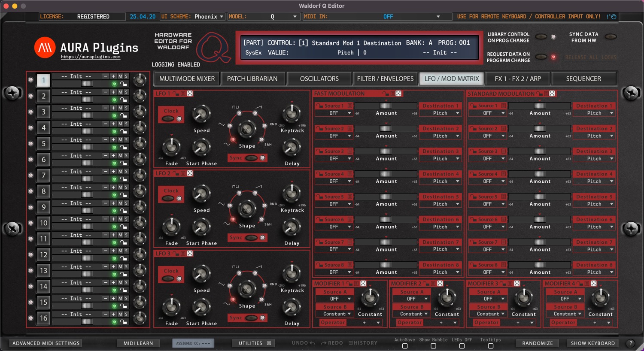
Task: Click the Redo arrow
Action: pyautogui.click(x=324, y=343)
